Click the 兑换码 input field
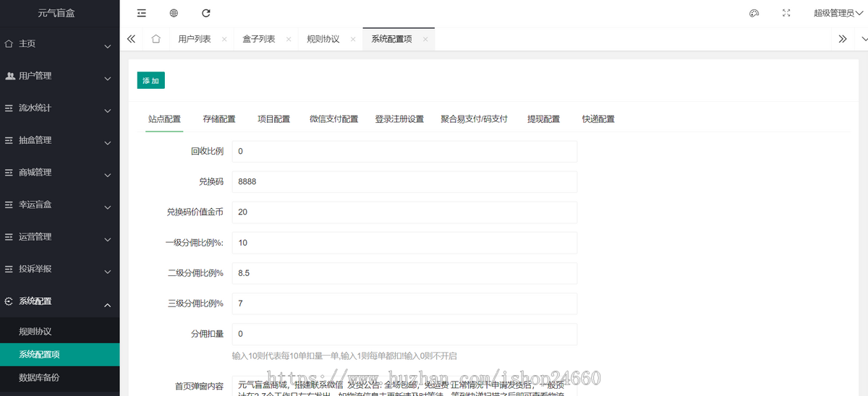Image resolution: width=868 pixels, height=396 pixels. click(404, 182)
